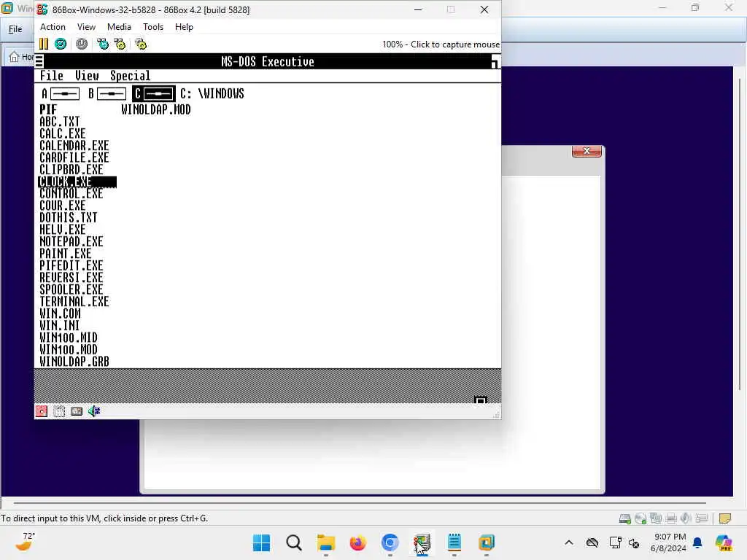Select CARDFILE.EXE file
This screenshot has height=560, width=747.
click(74, 157)
